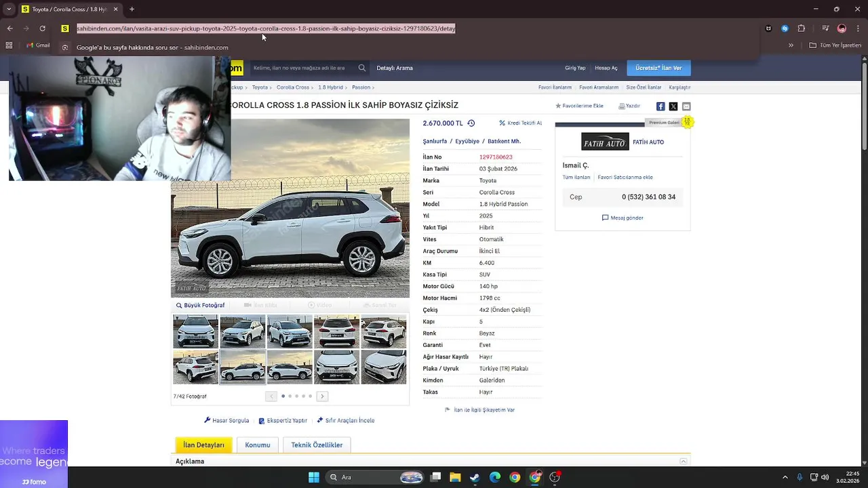The width and height of the screenshot is (868, 488).
Task: Select the first front-view car thumbnail
Action: [x=195, y=331]
